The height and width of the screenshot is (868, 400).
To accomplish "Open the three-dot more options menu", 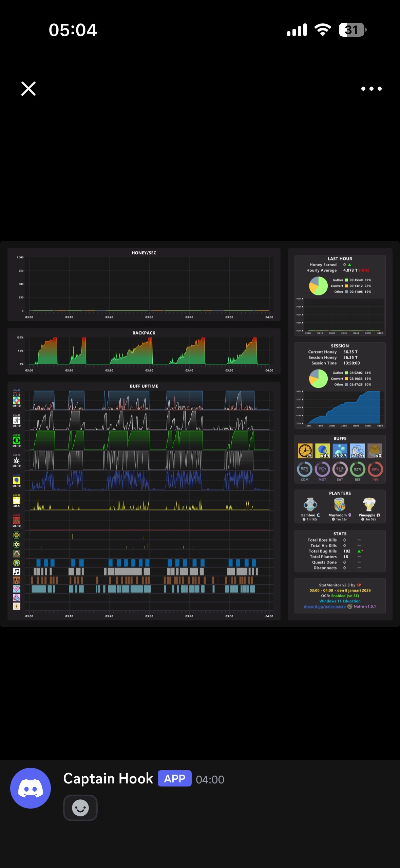I will pyautogui.click(x=372, y=89).
